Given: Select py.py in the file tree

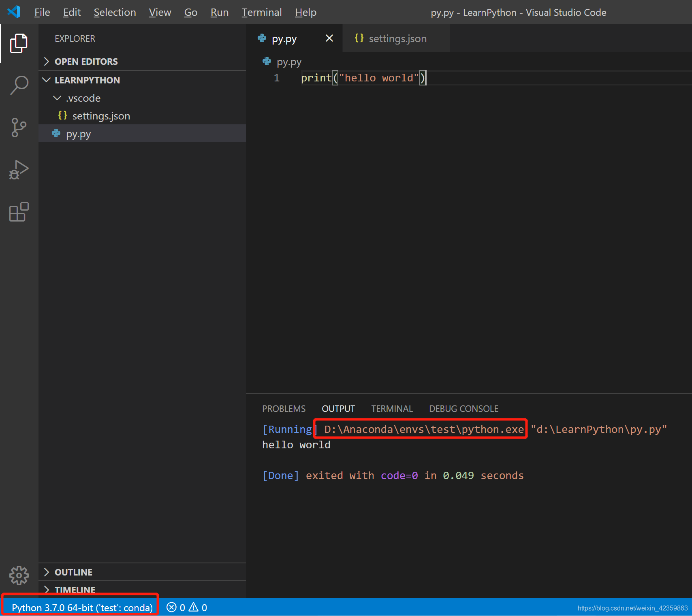Looking at the screenshot, I should [142, 134].
